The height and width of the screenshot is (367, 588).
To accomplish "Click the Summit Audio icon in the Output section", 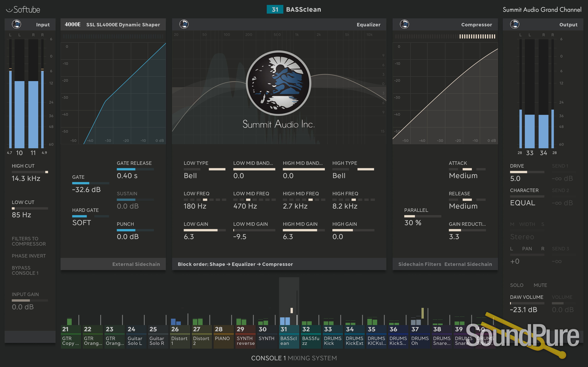I will pos(514,24).
